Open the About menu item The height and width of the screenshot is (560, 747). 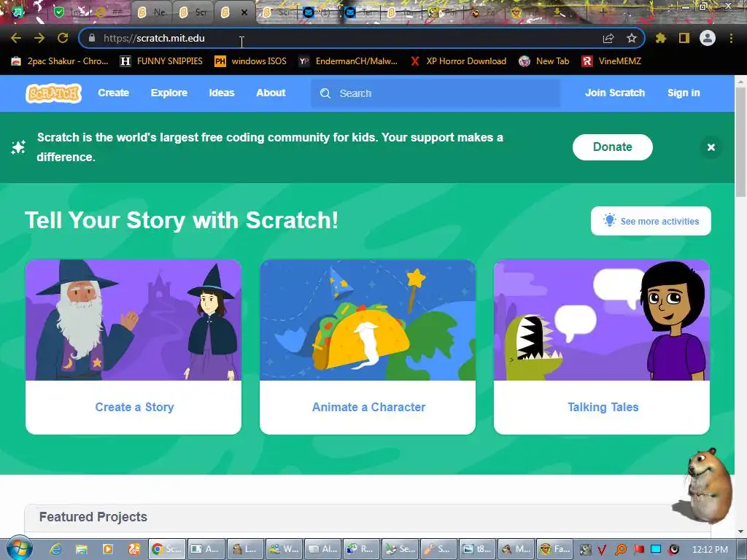pyautogui.click(x=271, y=93)
